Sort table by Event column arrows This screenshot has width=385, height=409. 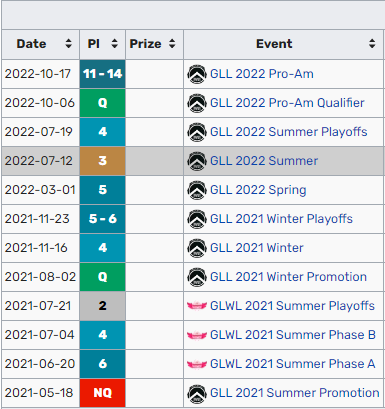pyautogui.click(x=372, y=44)
